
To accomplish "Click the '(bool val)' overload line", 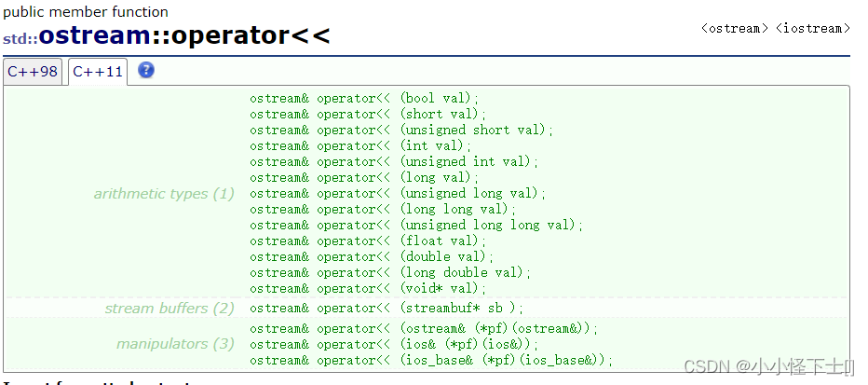I will pos(364,99).
